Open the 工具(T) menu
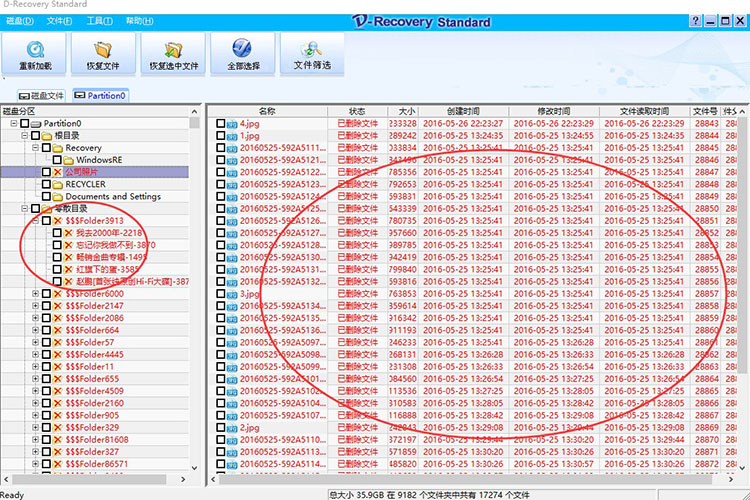 (99, 21)
